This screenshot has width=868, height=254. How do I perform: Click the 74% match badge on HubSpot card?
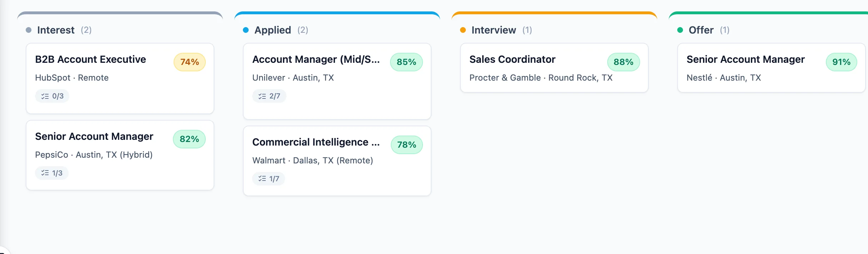[x=190, y=62]
